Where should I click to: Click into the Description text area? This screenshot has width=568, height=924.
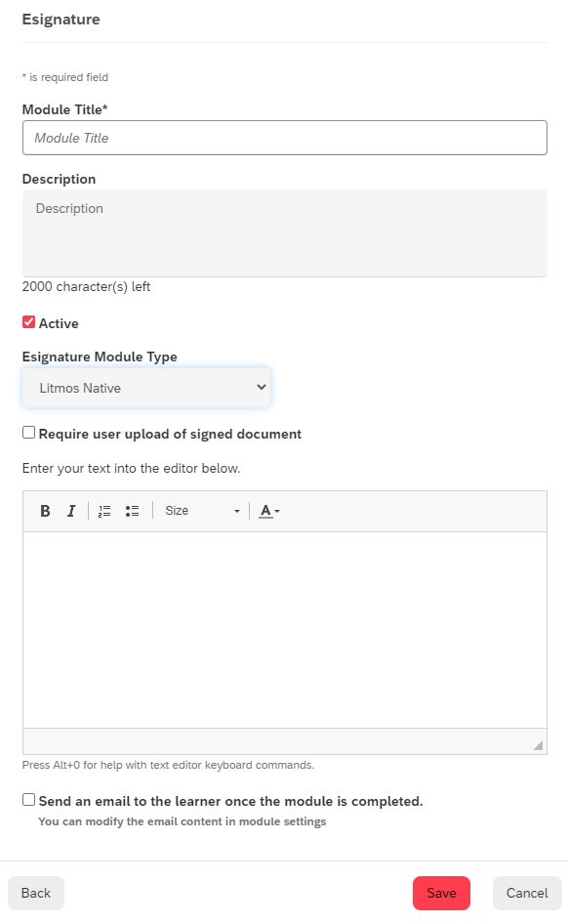[285, 232]
